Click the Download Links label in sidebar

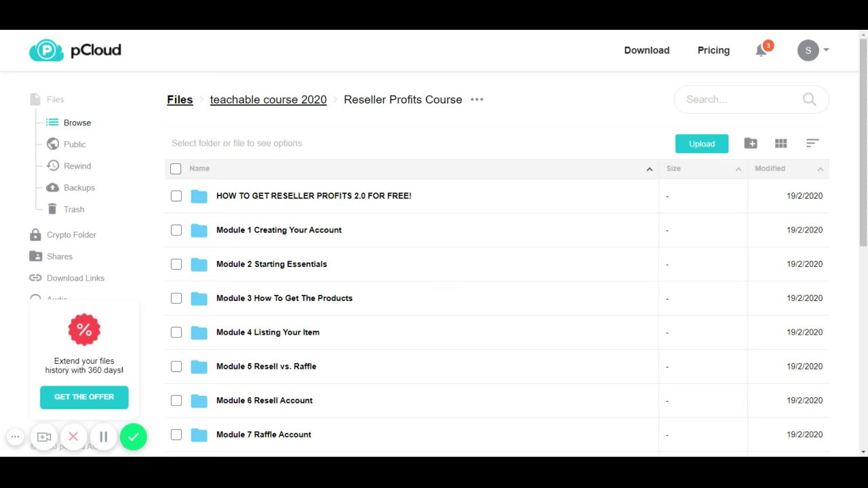pyautogui.click(x=75, y=278)
